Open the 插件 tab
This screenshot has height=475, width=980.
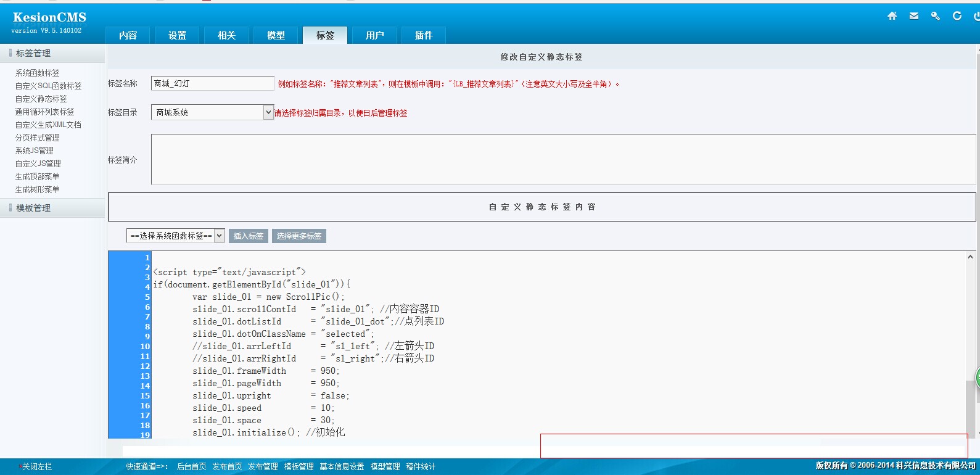(x=424, y=35)
